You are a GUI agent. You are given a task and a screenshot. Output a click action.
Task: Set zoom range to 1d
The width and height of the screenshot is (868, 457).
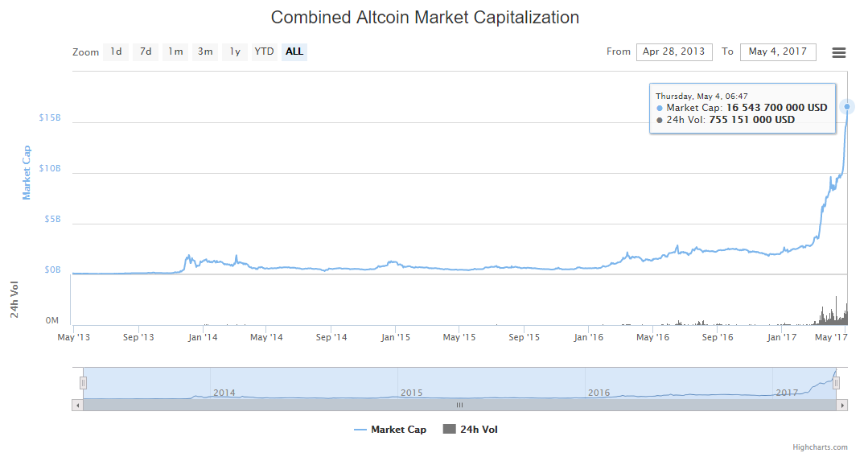(x=116, y=52)
